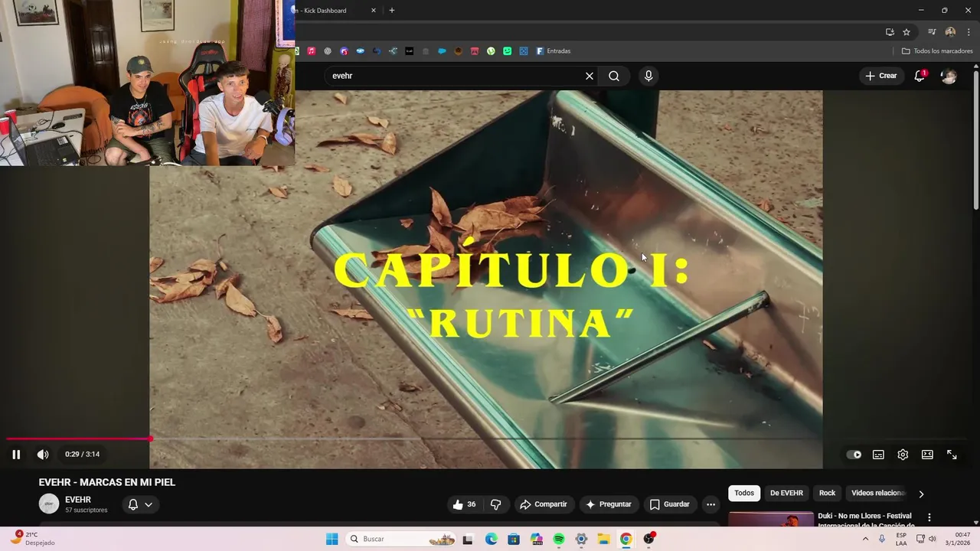
Task: Select the Videos relacionados chip
Action: coord(878,493)
